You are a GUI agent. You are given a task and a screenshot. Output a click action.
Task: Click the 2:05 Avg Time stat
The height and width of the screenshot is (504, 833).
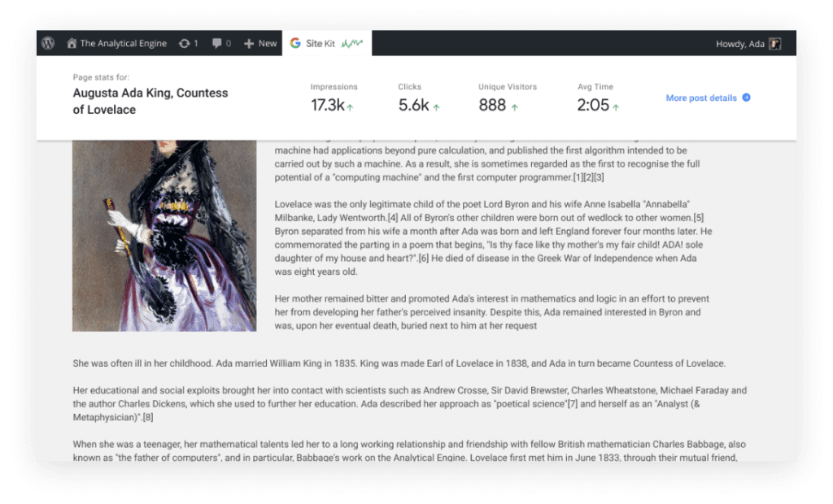pos(592,105)
